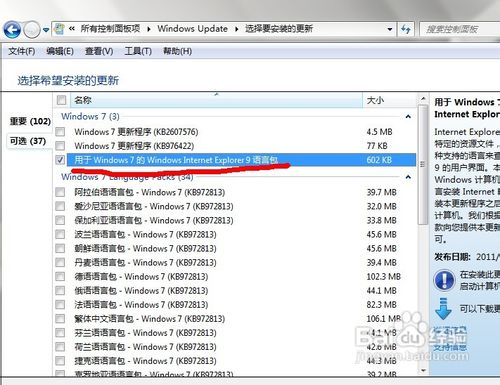The width and height of the screenshot is (500, 385).
Task: Select the 德语语言包 - Windows 7 row
Action: (235, 276)
